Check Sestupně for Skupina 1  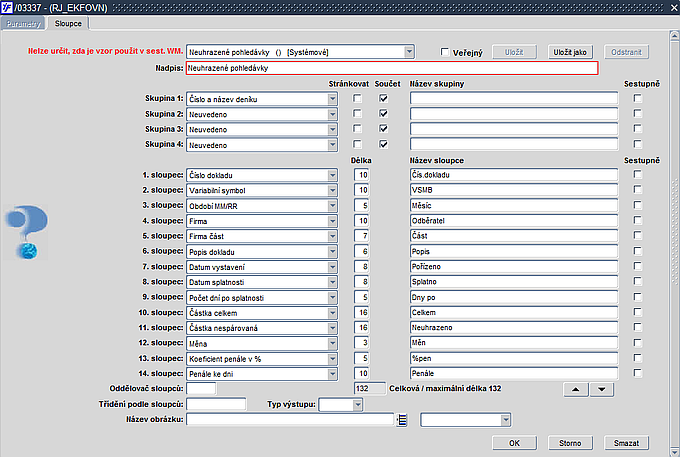[x=637, y=98]
